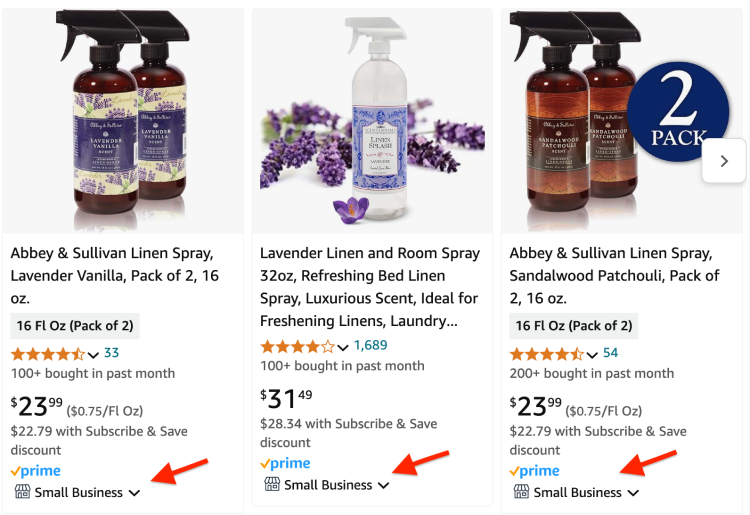750x515 pixels.
Task: Select the 16 Fl Oz (Pack of 2) option on Sandalwood listing
Action: click(573, 326)
